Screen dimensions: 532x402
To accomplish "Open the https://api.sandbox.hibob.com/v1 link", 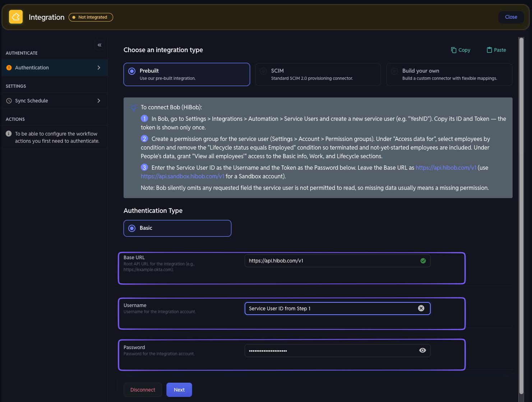I will (x=182, y=176).
